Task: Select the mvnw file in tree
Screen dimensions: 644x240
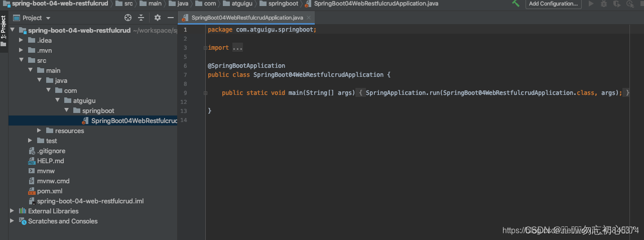Action: [x=46, y=171]
